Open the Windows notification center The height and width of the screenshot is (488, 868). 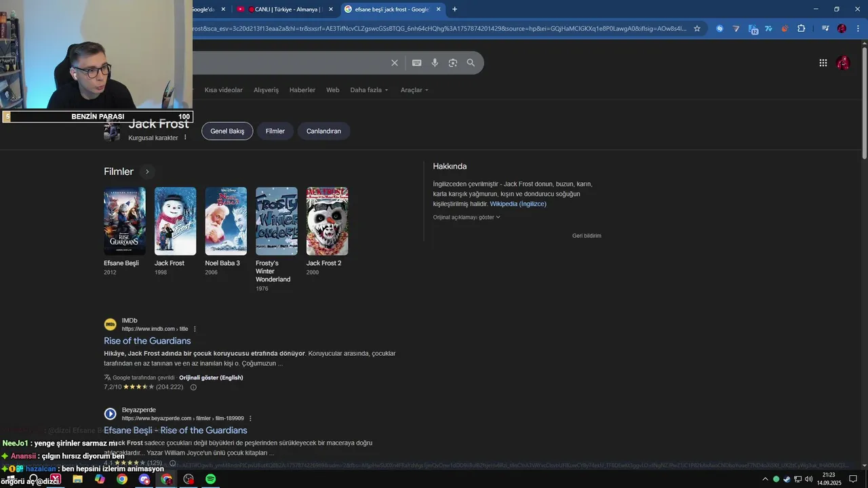853,479
